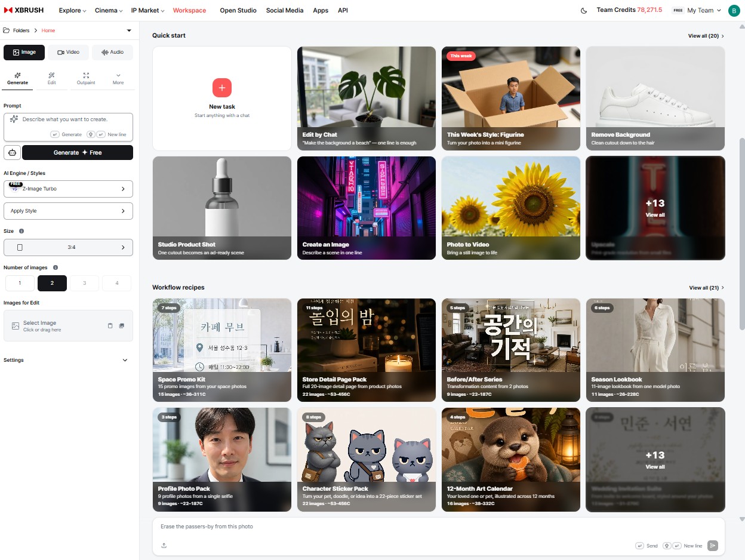The width and height of the screenshot is (745, 560).
Task: Open the Remove Background card
Action: (655, 99)
